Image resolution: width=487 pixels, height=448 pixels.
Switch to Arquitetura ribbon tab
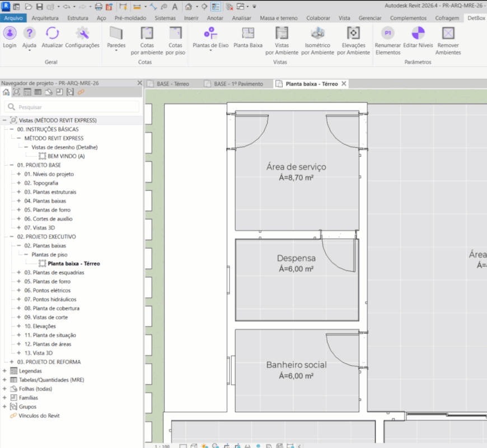click(45, 18)
